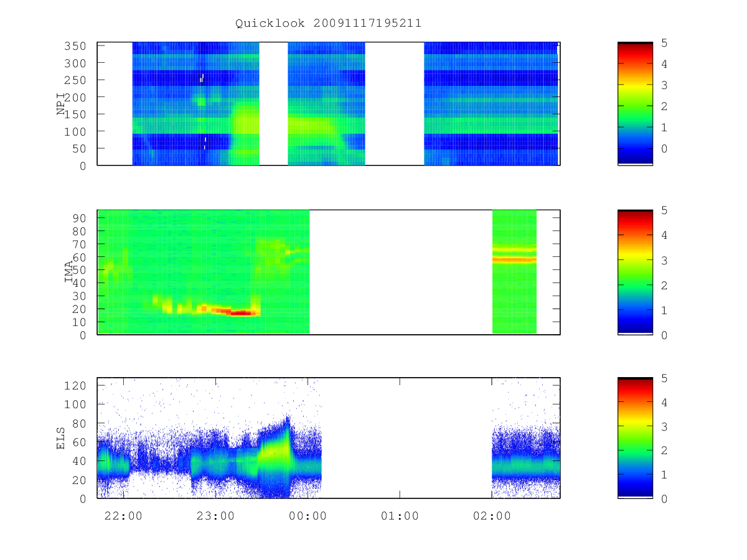Click the title 'Quicklook 20091117195211'
This screenshot has width=747, height=560.
(x=329, y=24)
